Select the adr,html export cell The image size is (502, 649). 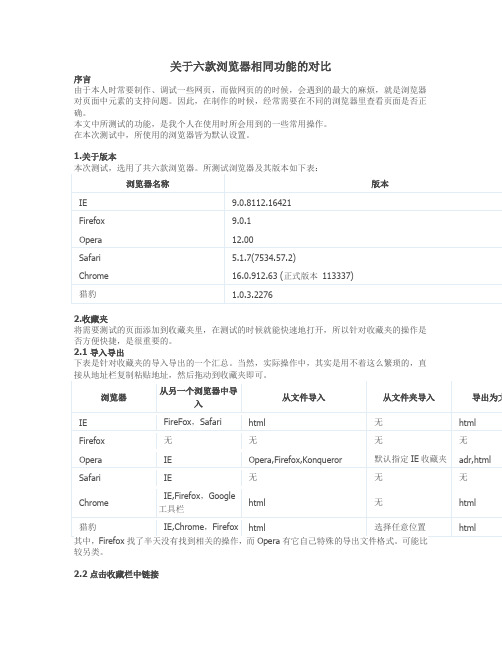475,459
